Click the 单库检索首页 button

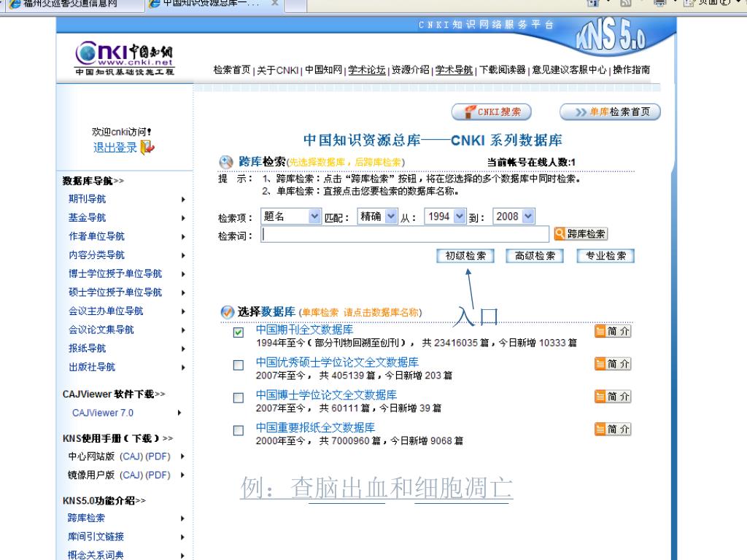pos(611,112)
